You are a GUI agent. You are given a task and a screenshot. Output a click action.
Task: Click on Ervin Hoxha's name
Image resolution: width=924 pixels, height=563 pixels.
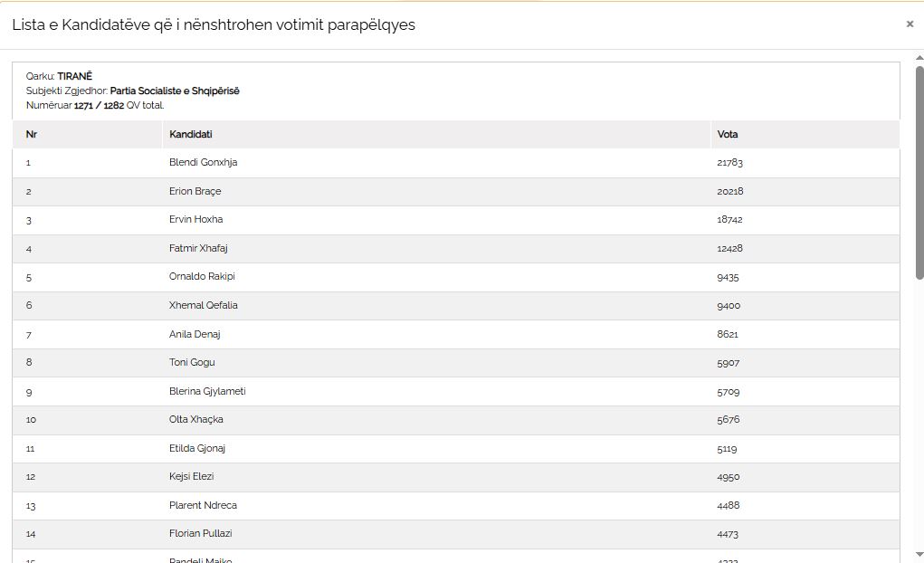(x=196, y=220)
